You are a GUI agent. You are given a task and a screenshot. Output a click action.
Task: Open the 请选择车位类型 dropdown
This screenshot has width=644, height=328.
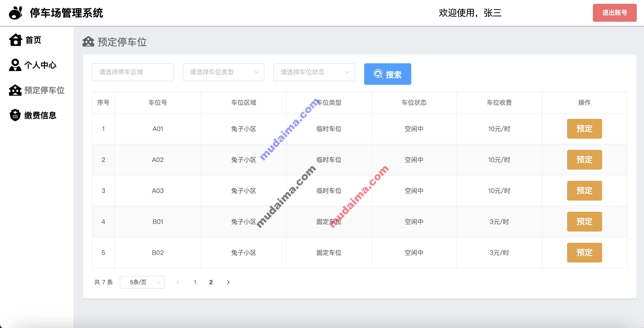point(223,72)
